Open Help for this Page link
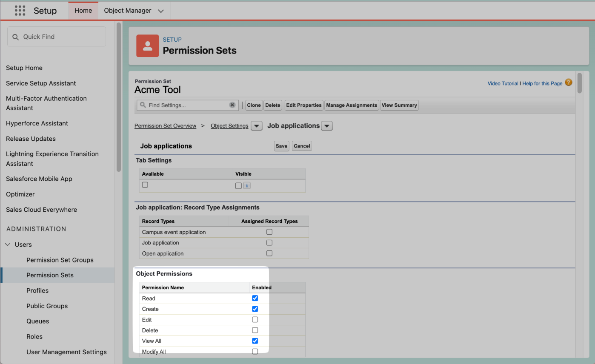 [542, 84]
